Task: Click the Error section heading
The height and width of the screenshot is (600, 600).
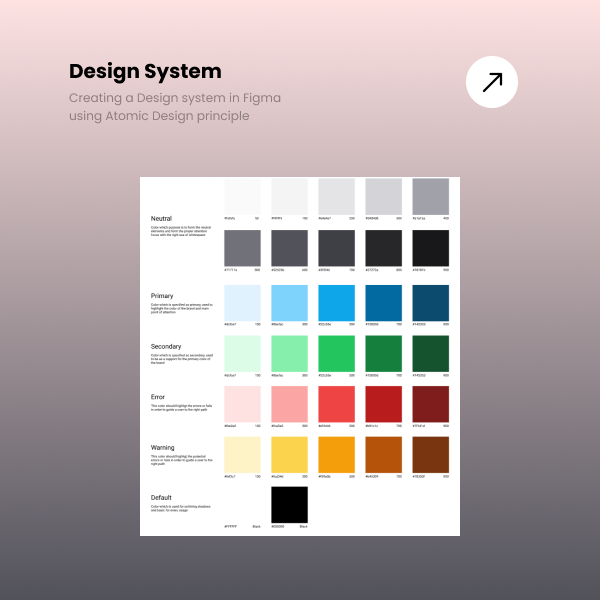Action: click(x=158, y=397)
